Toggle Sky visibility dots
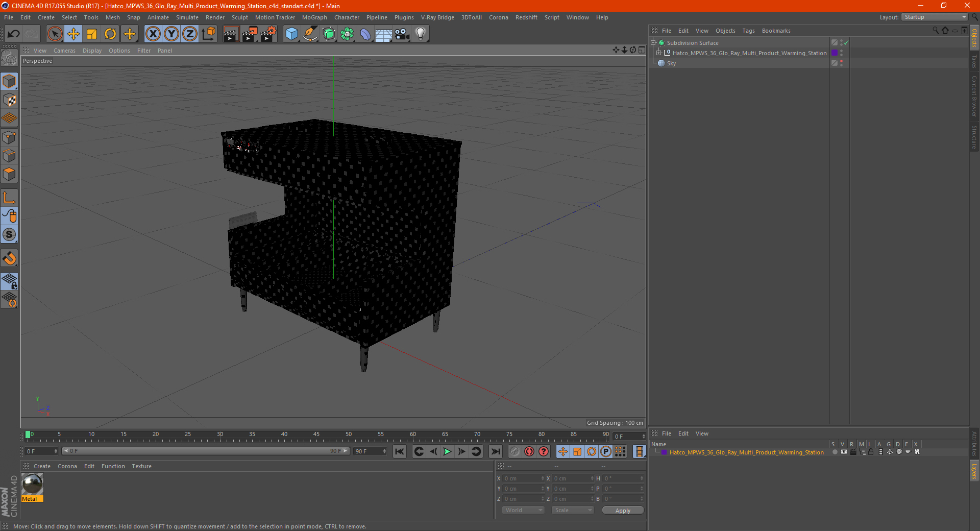Viewport: 980px width, 531px height. tap(841, 63)
